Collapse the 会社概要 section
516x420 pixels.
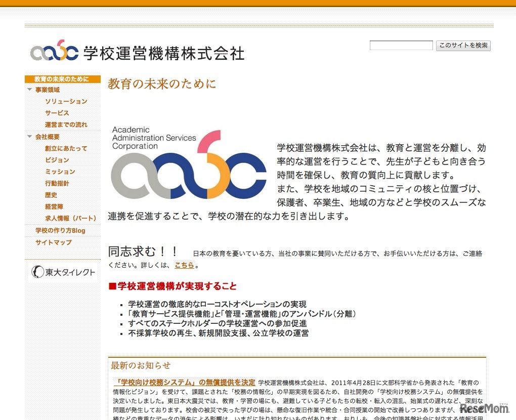[29, 137]
